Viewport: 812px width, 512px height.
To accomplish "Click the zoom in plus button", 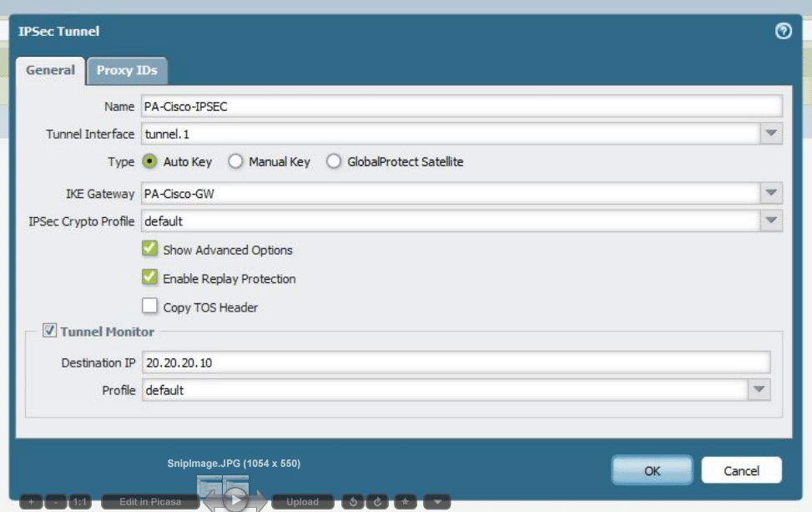I will point(31,502).
